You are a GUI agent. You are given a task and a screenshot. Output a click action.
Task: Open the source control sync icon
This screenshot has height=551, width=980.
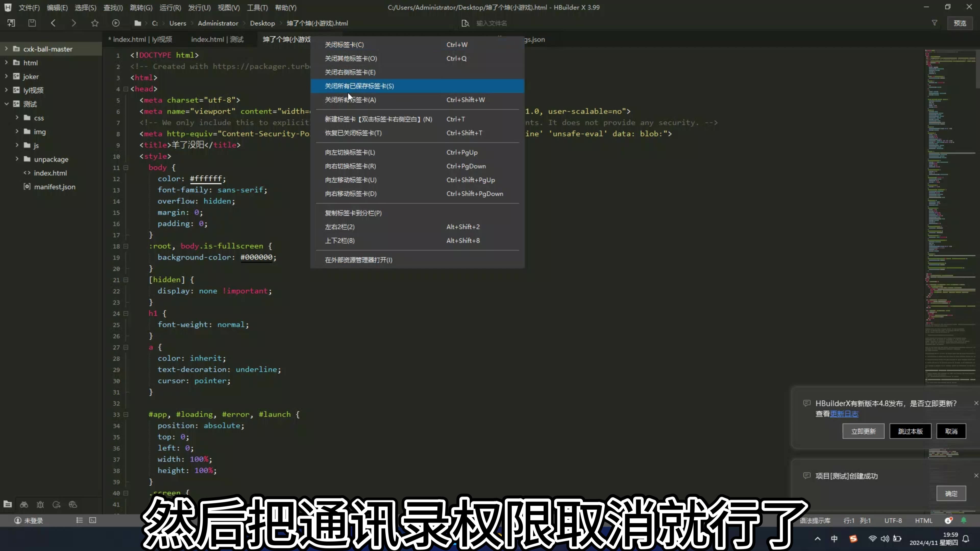(x=57, y=504)
